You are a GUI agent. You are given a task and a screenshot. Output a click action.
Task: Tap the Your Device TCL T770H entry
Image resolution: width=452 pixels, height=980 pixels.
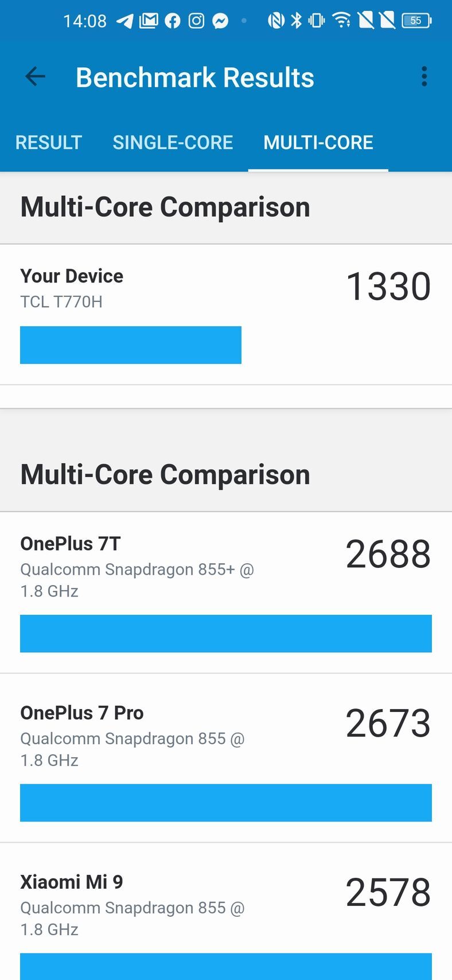click(x=226, y=315)
